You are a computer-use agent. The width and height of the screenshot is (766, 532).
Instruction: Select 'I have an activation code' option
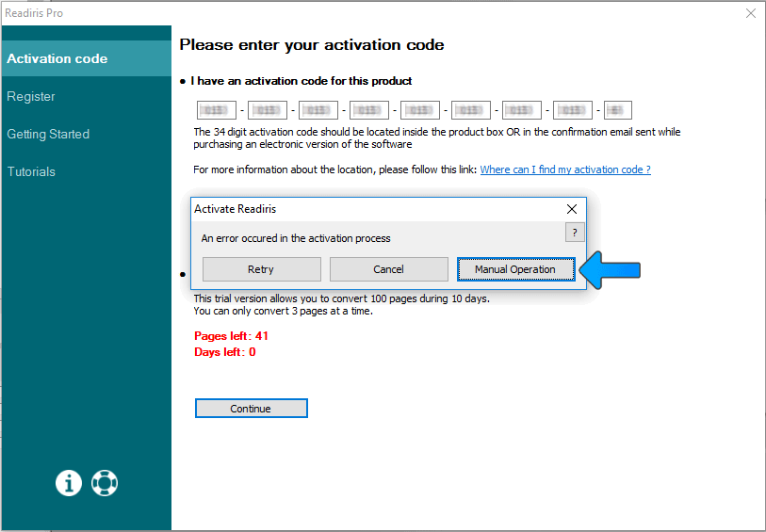[x=183, y=82]
